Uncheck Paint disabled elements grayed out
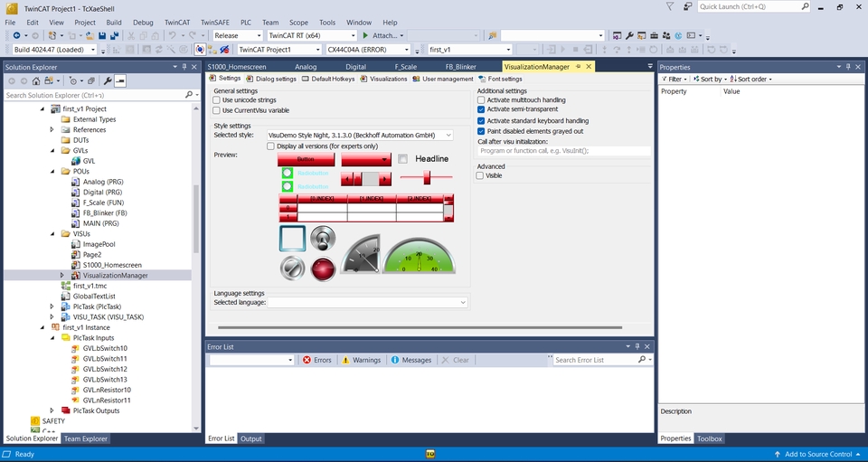 click(x=481, y=131)
